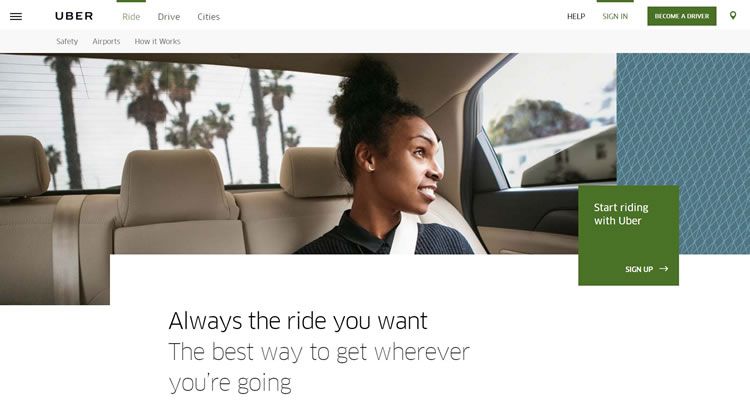This screenshot has width=750, height=410.
Task: Open the How it Works link
Action: 157,42
